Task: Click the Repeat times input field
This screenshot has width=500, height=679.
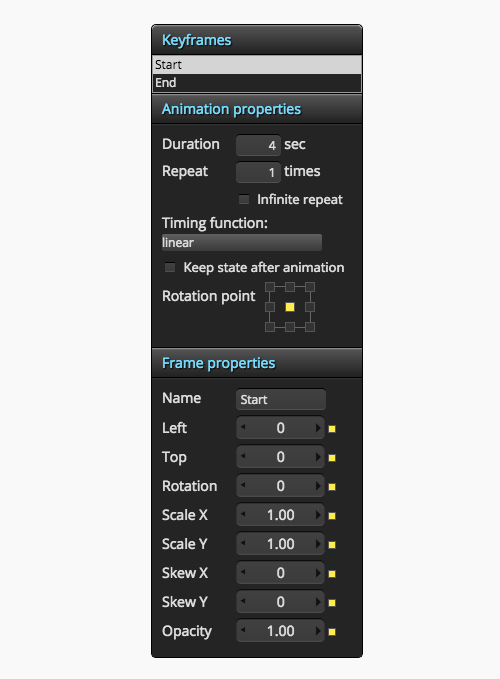Action: (x=258, y=172)
